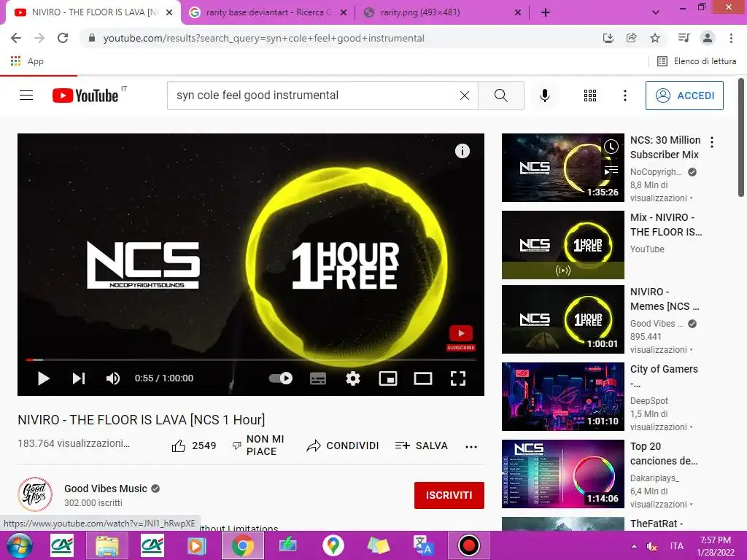Skip to next video in player
The image size is (747, 560).
point(79,378)
